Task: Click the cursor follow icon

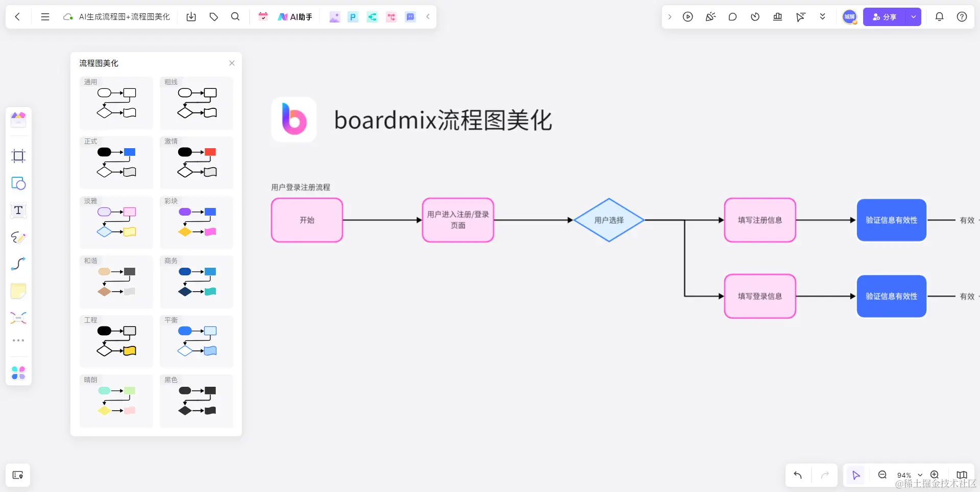Action: [800, 17]
